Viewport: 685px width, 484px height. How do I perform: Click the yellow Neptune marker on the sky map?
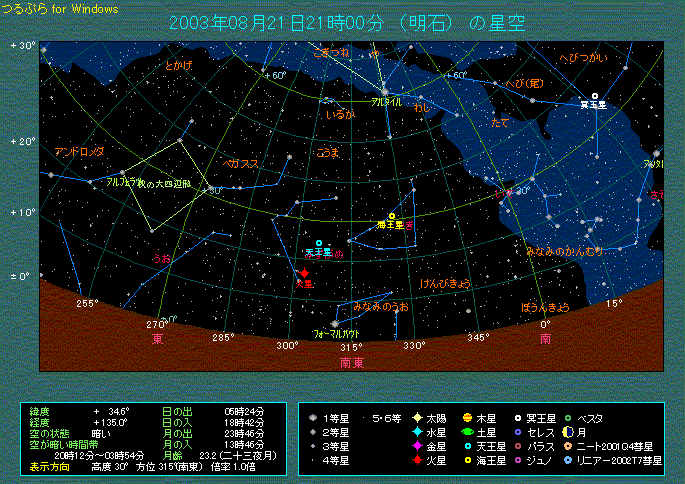[392, 216]
